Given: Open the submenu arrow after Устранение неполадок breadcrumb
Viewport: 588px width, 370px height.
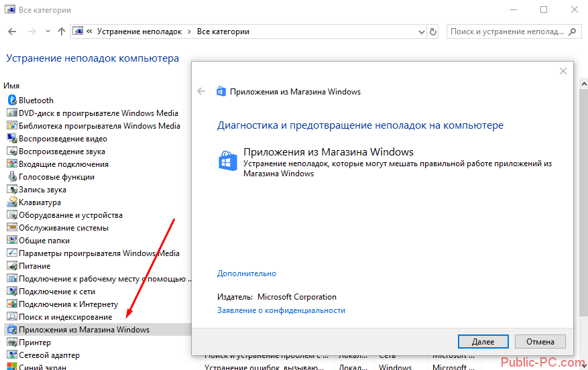Looking at the screenshot, I should click(189, 32).
